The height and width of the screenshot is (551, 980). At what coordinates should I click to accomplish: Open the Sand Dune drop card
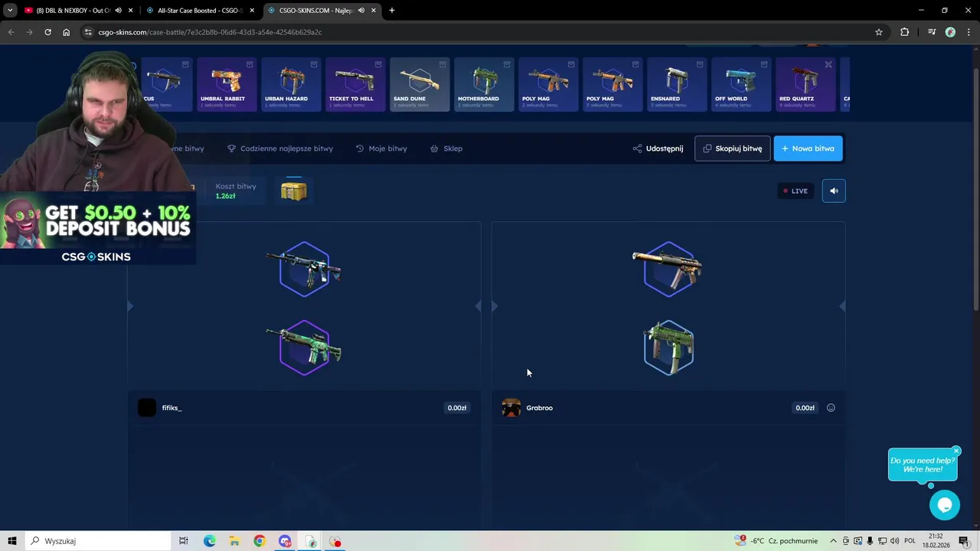point(420,84)
